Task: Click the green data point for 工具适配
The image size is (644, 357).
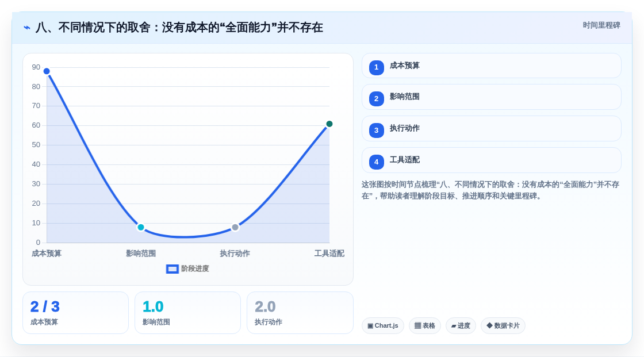Action: (329, 124)
